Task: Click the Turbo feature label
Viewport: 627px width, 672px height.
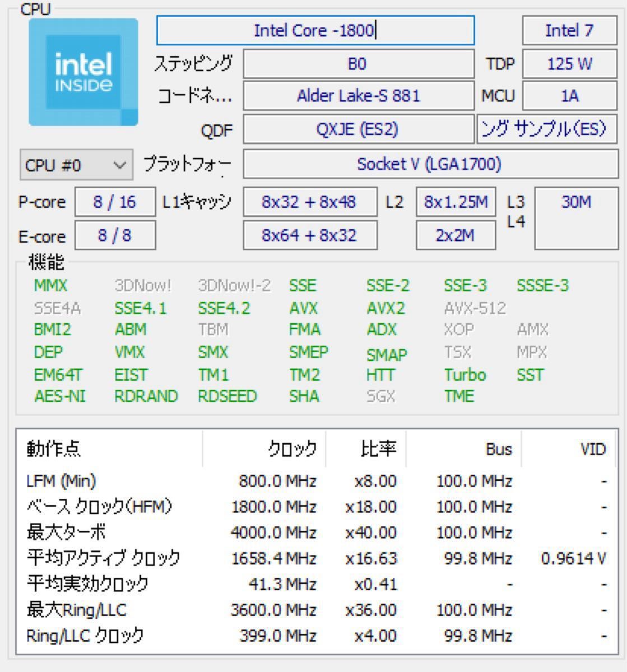Action: [x=465, y=375]
